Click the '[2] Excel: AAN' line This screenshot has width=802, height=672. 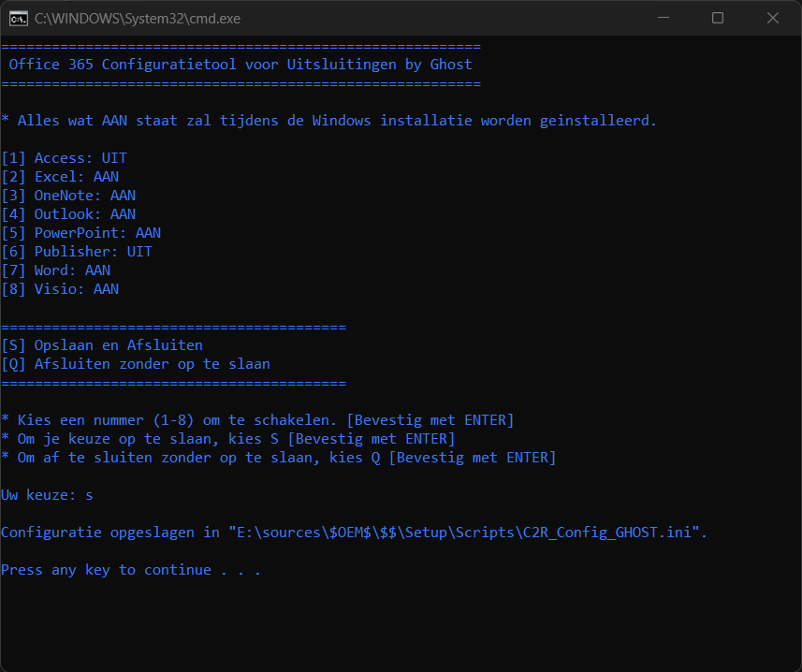pyautogui.click(x=60, y=177)
